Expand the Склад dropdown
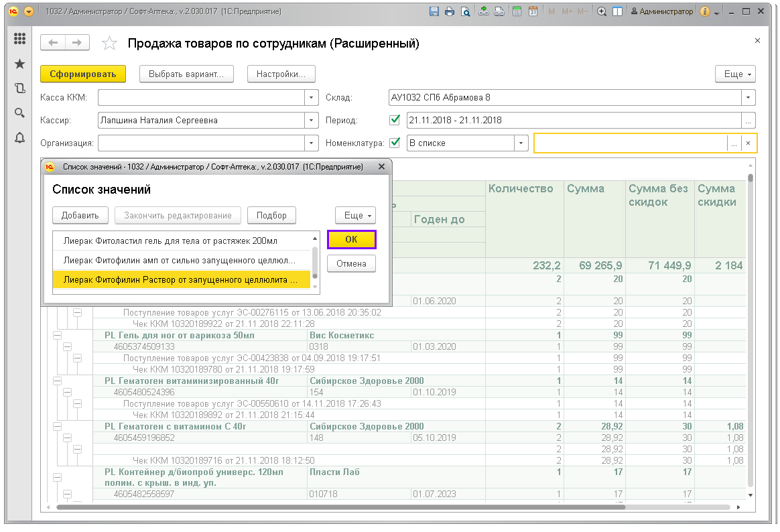The width and height of the screenshot is (780, 532). [749, 98]
